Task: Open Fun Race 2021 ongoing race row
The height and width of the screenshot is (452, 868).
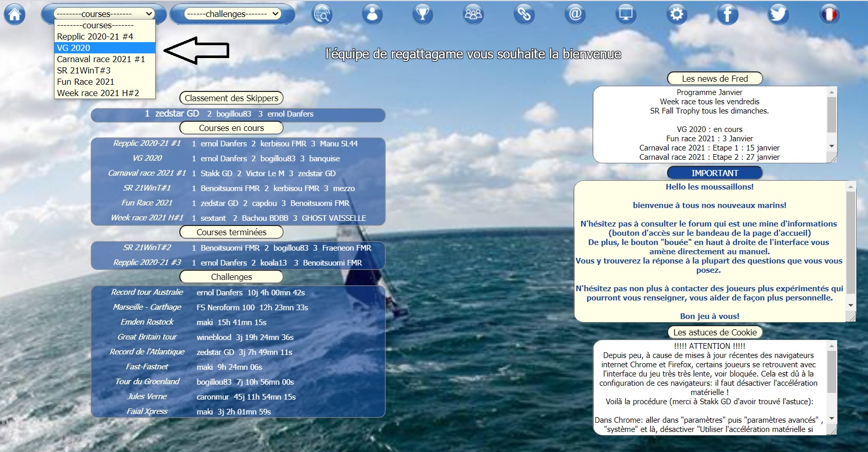Action: (147, 203)
